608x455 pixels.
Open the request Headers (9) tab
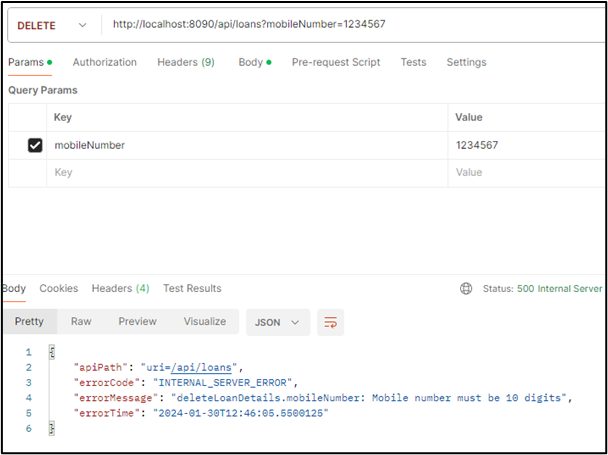point(185,62)
